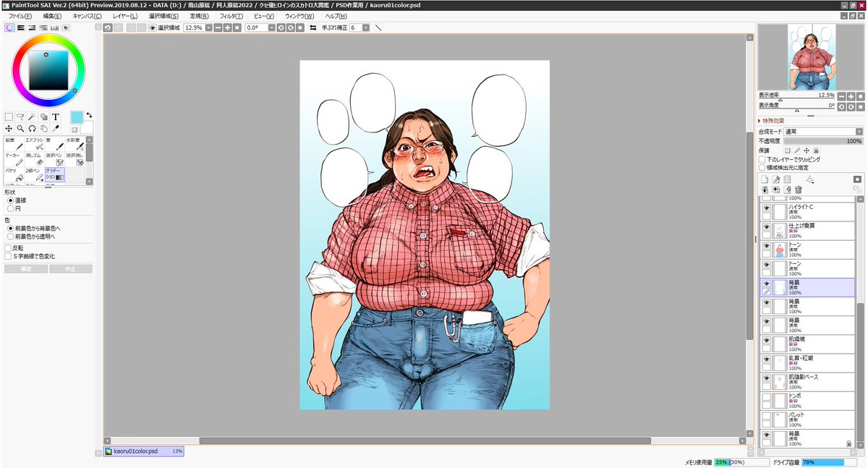This screenshot has height=468, width=868.
Task: Merge the layer down
Action: (776, 190)
